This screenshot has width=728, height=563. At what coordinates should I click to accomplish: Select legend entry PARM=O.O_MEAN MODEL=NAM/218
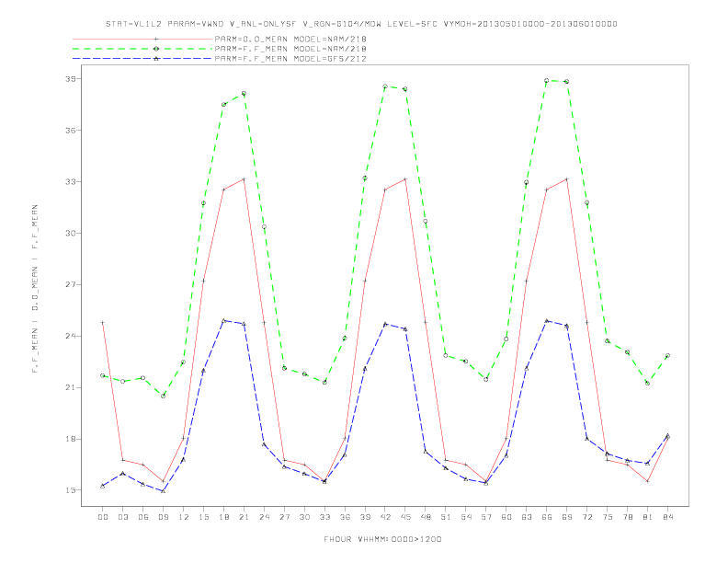290,39
